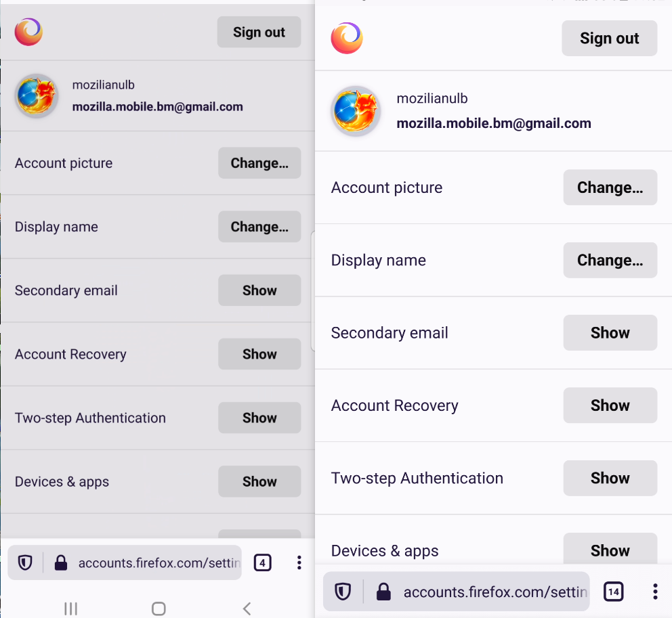
Task: Click the Firefox logo at the top
Action: tap(346, 38)
